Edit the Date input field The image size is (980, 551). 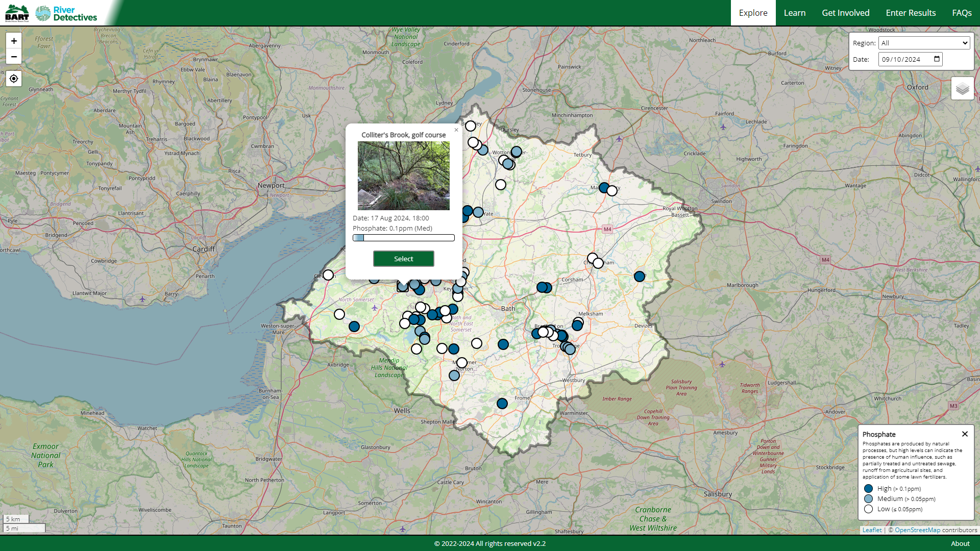[x=910, y=59]
